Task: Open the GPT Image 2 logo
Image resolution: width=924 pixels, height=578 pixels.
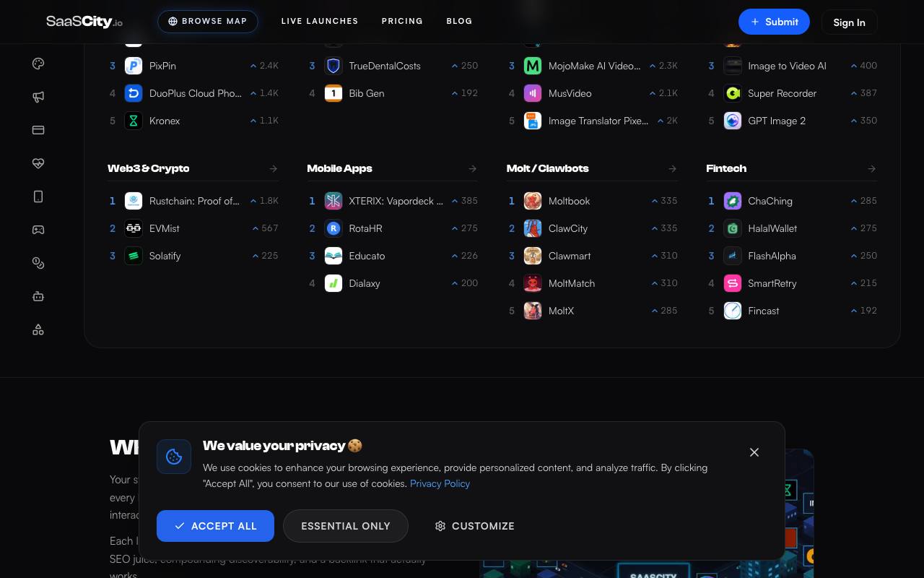Action: pyautogui.click(x=733, y=121)
